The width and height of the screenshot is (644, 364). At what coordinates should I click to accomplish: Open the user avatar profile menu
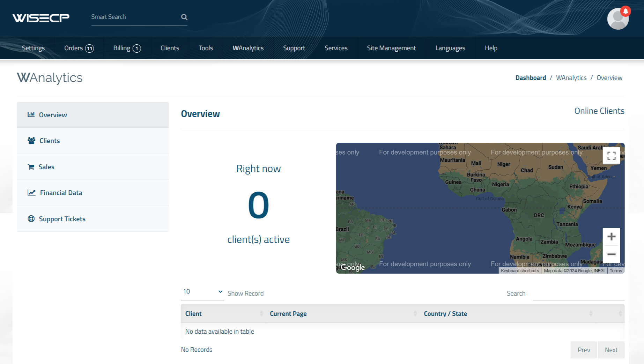tap(618, 18)
